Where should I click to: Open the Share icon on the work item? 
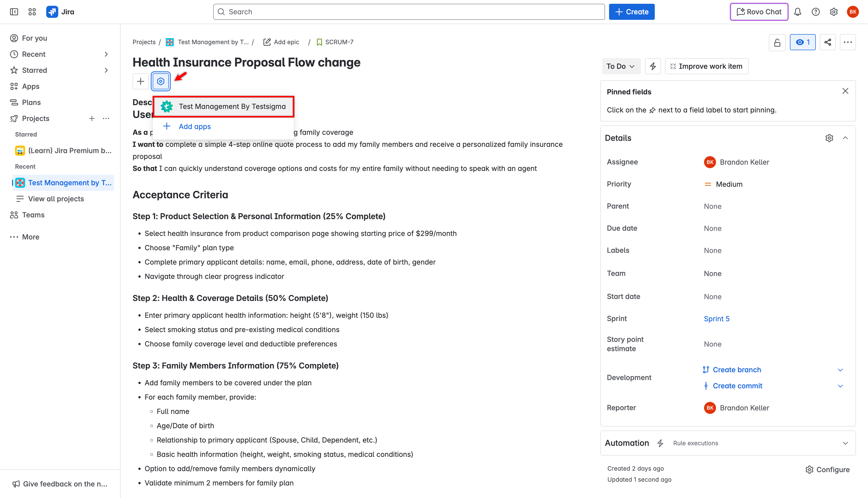pos(828,42)
